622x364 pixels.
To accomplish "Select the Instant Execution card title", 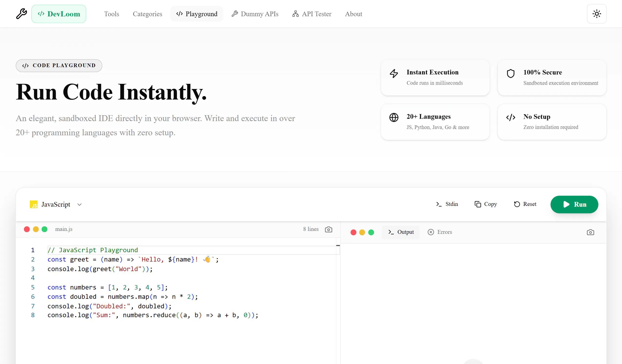I will click(x=433, y=72).
